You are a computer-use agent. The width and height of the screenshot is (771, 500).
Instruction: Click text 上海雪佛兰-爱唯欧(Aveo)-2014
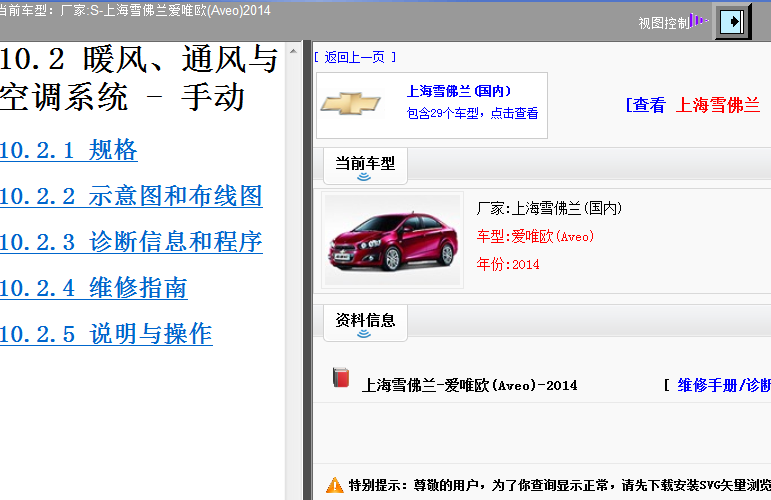pos(470,385)
